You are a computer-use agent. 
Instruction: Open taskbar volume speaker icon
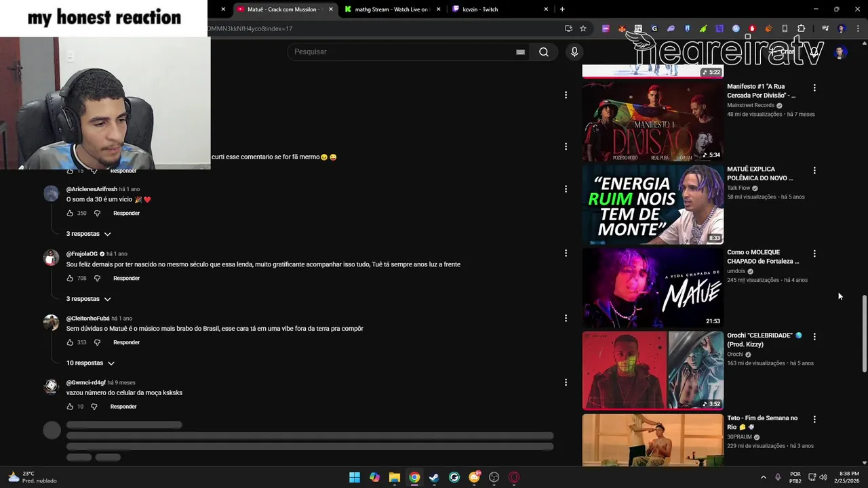point(823,477)
